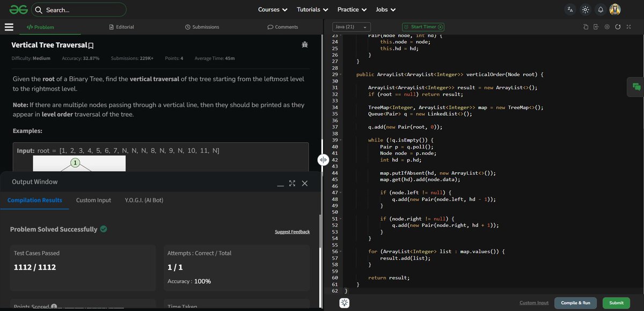Switch to the Problem tab
This screenshot has width=644, height=311.
tap(40, 27)
